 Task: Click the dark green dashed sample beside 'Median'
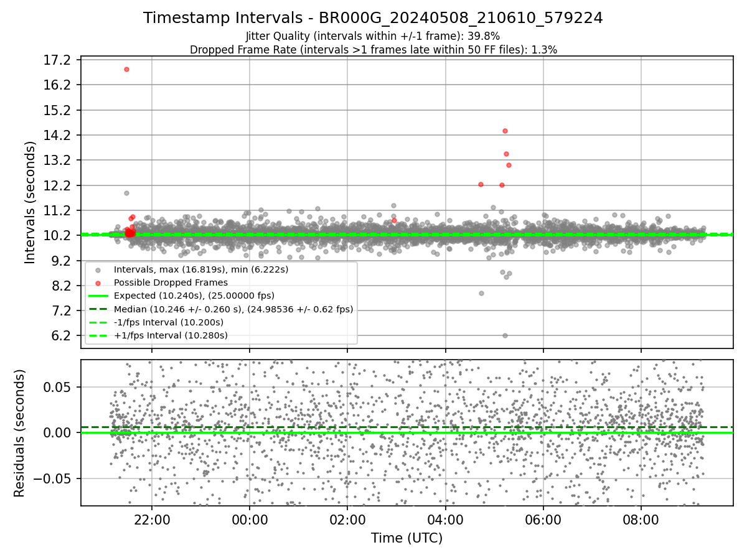click(x=98, y=309)
